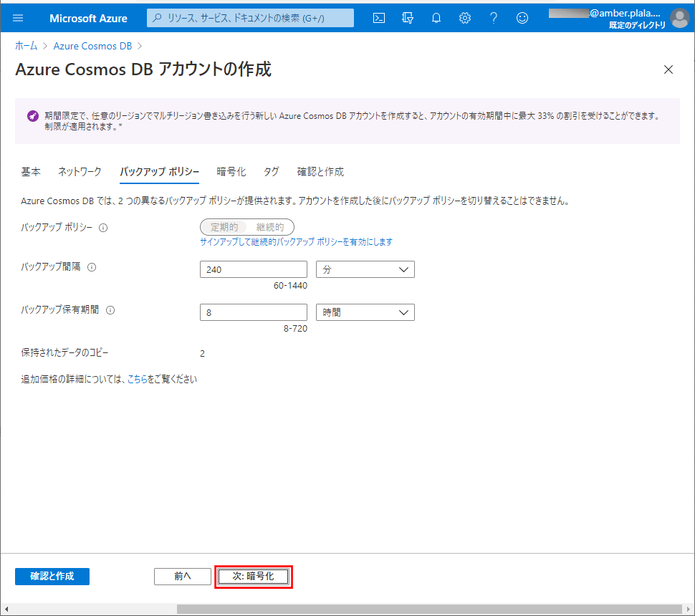Click the 次: 暗号化 button
Viewport: 695px width, 616px height.
point(254,577)
